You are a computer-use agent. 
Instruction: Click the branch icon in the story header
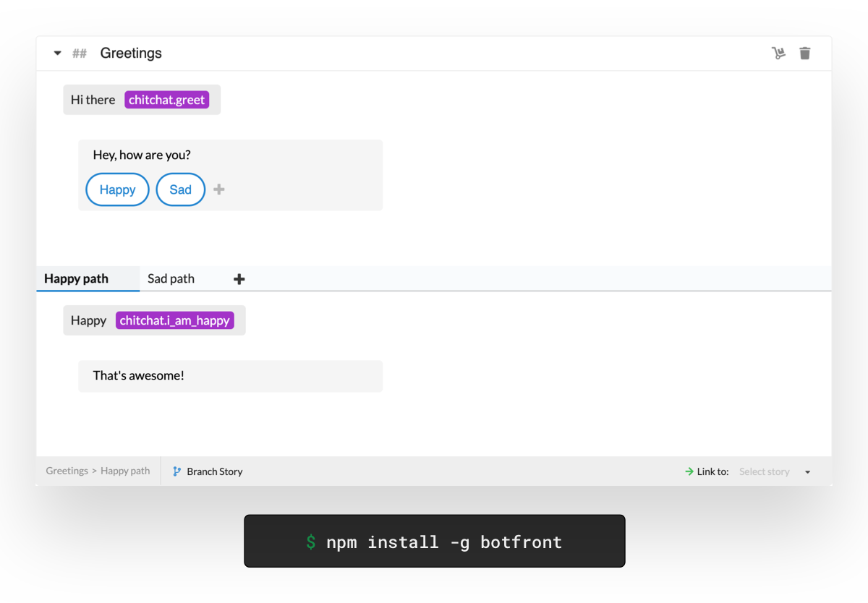pyautogui.click(x=779, y=53)
